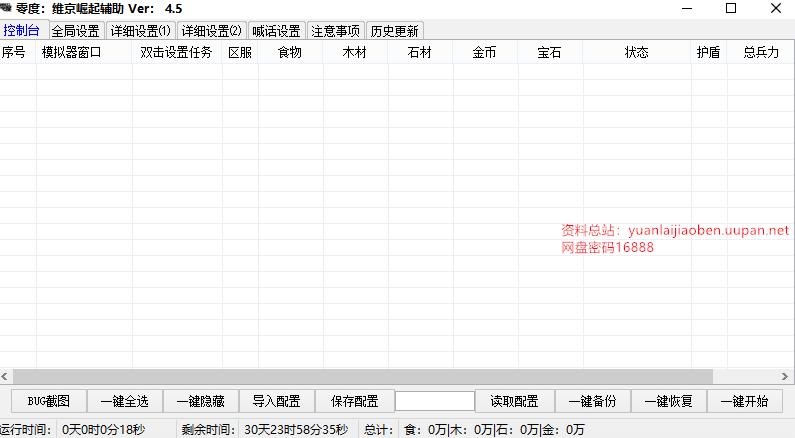Click the 模拟器窗口 column header

pos(84,52)
